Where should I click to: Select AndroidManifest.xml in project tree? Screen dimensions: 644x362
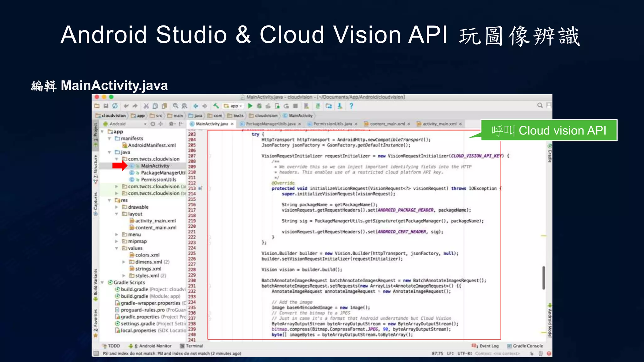[x=149, y=145]
